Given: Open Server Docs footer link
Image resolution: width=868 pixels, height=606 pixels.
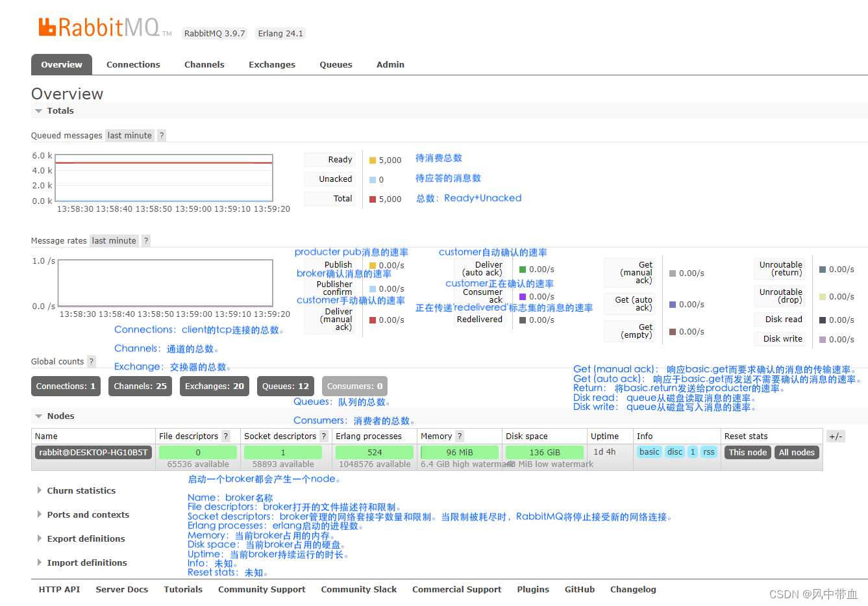Looking at the screenshot, I should click(x=122, y=589).
